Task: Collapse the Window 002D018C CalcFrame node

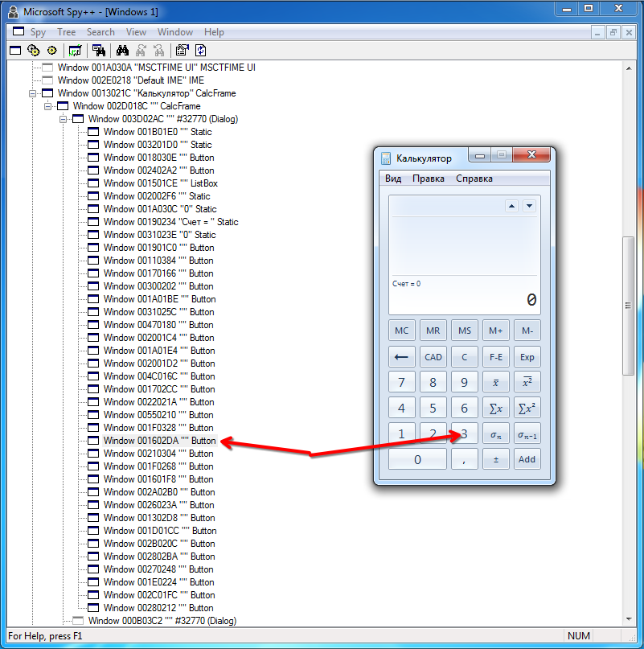Action: [47, 106]
